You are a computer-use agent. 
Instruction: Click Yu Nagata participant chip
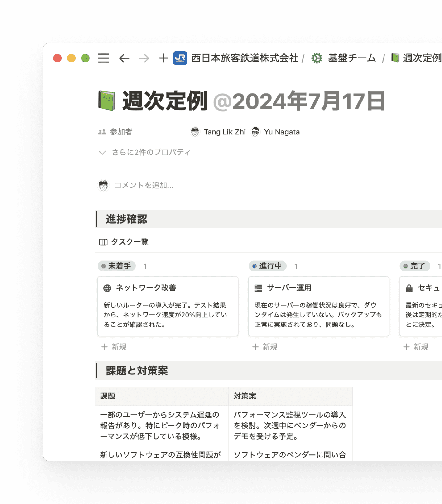point(275,132)
